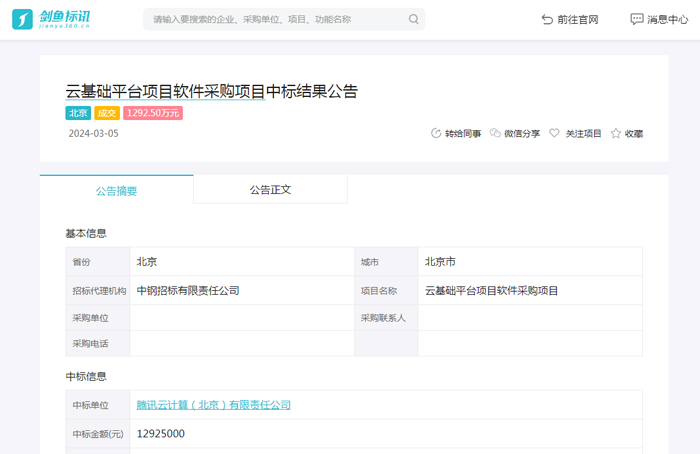Click the 项目名称 label cell
Image resolution: width=700 pixels, height=454 pixels.
tap(386, 291)
